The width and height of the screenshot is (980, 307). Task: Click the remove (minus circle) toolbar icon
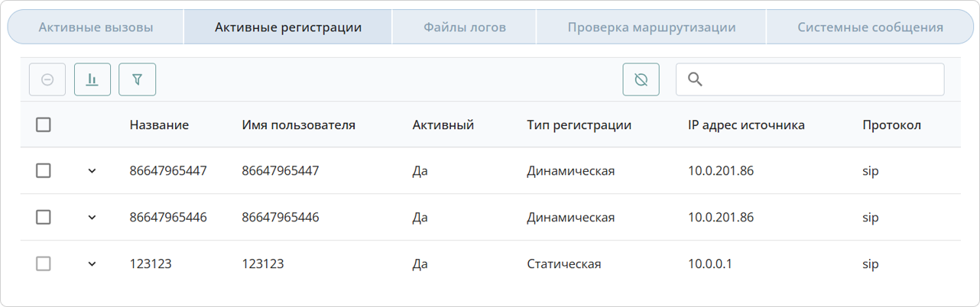47,79
